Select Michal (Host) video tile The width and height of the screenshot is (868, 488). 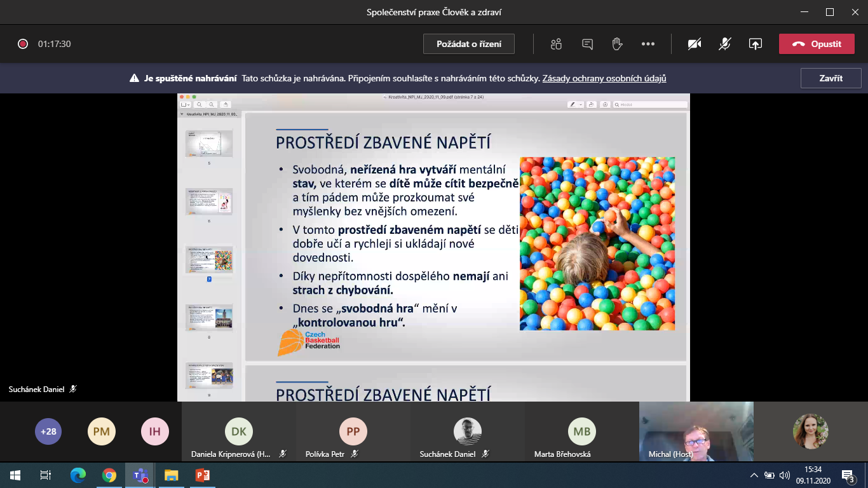(696, 431)
